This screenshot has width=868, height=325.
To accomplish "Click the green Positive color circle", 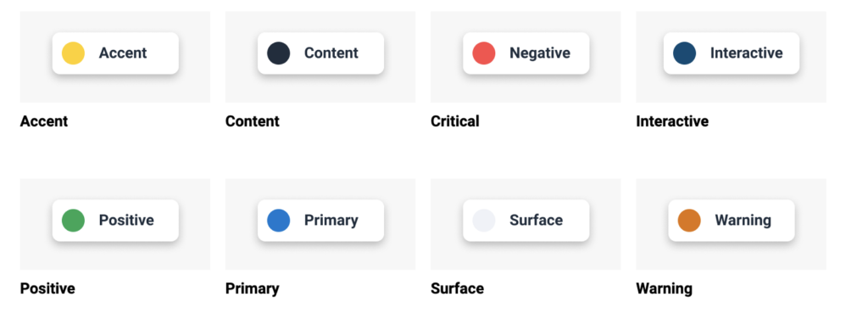I will 73,220.
